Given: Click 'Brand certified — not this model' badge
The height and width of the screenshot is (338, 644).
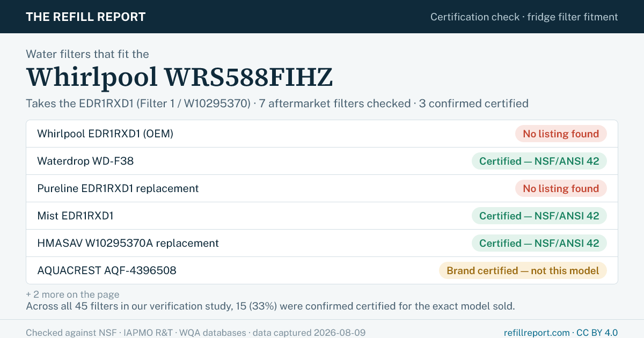Looking at the screenshot, I should pyautogui.click(x=523, y=270).
